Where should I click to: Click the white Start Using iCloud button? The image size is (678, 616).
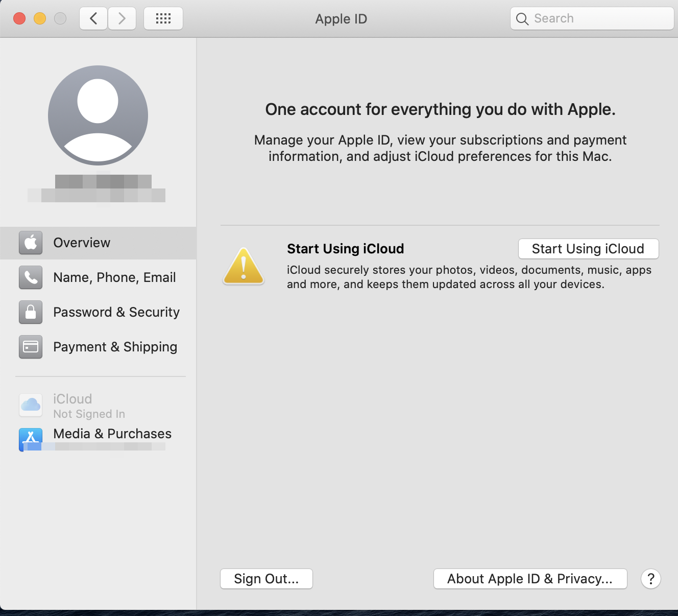[x=589, y=249]
